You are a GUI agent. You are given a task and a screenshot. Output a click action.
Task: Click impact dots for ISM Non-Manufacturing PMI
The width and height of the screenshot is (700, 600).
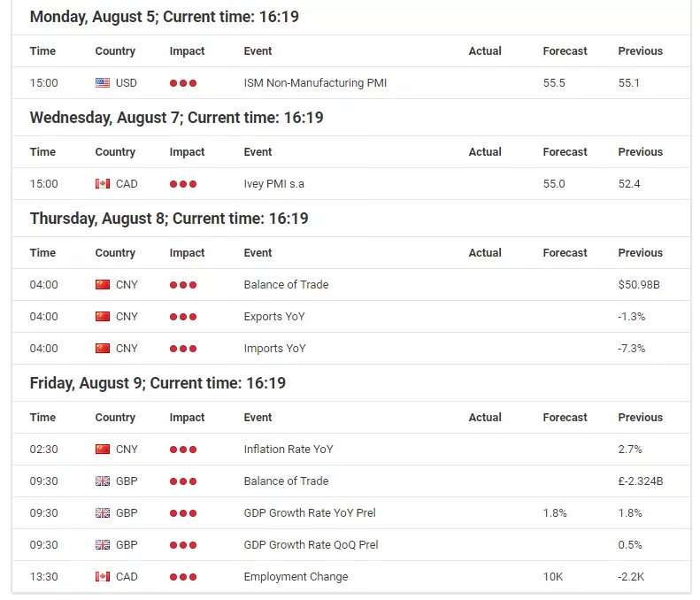click(183, 83)
